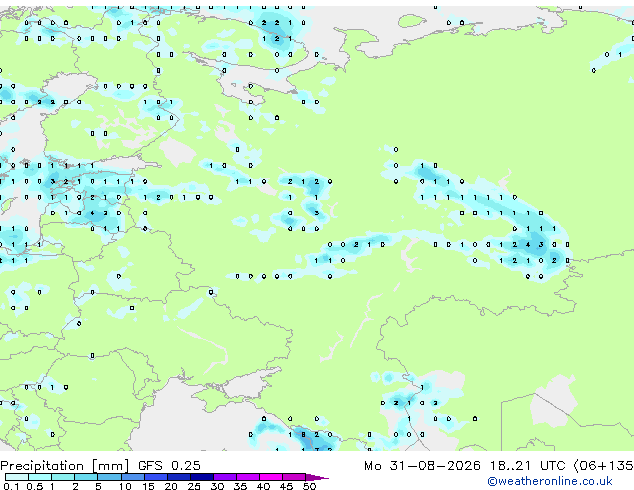This screenshot has width=634, height=490.
Task: Click the purple arrow tip after 50 in legend
Action: pos(317,477)
